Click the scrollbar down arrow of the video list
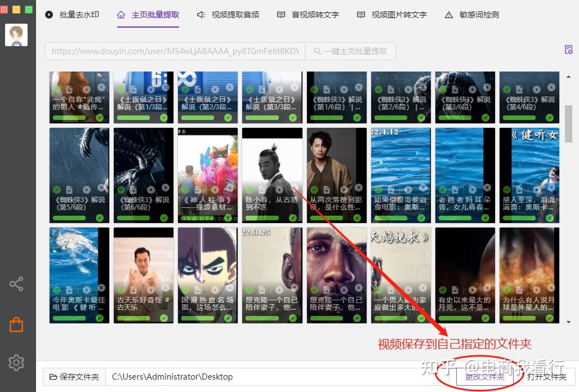Image resolution: width=579 pixels, height=392 pixels. click(x=569, y=322)
